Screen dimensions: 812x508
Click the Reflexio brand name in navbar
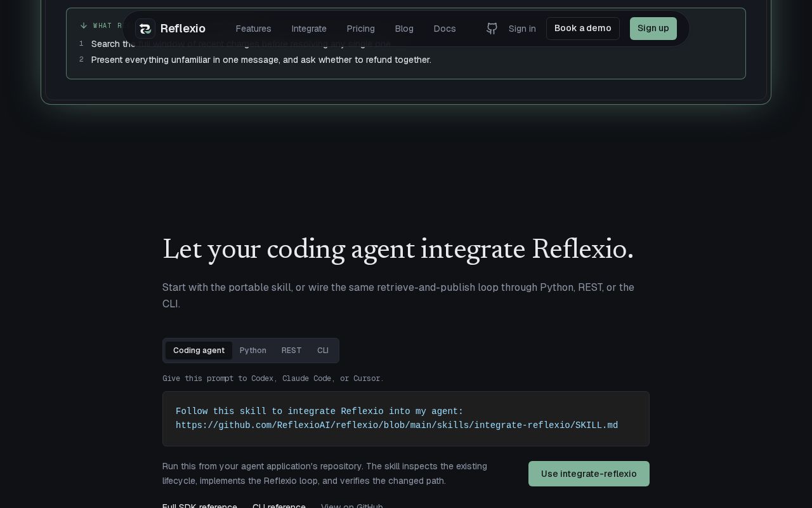[183, 29]
